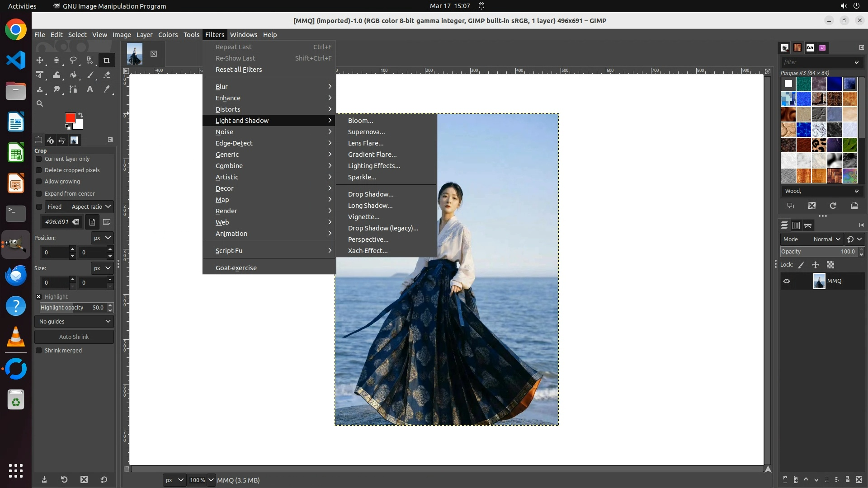Select the Free Select lasso tool

click(x=73, y=60)
